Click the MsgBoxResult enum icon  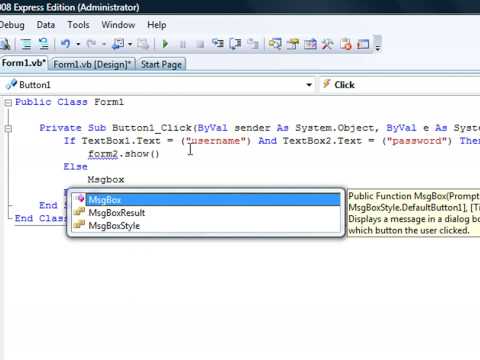point(79,212)
